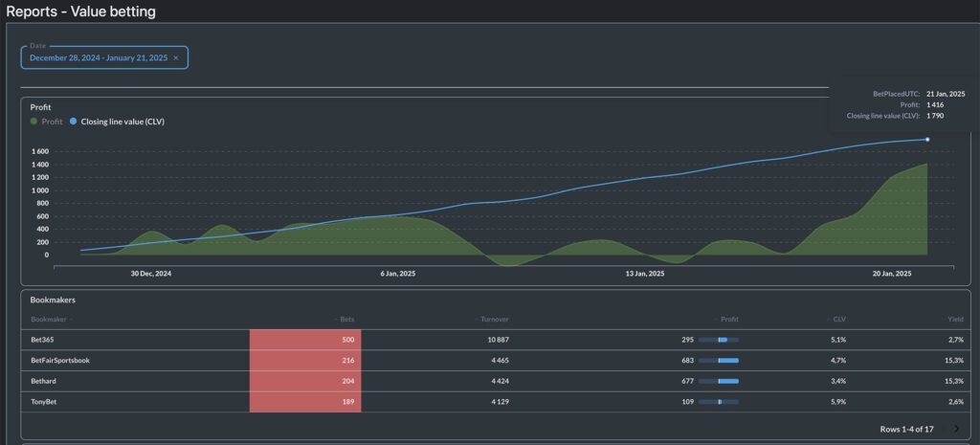
Task: Click the green Profit legend dot
Action: click(x=34, y=122)
